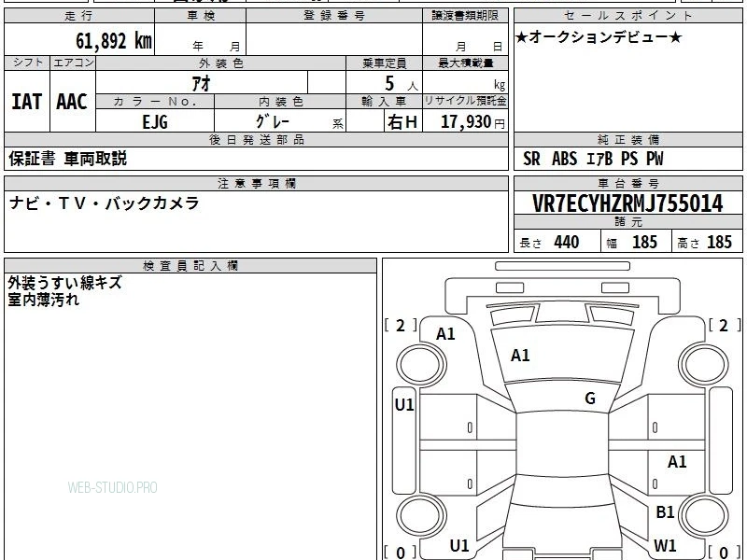Click the exterior color value アオ

click(x=202, y=83)
